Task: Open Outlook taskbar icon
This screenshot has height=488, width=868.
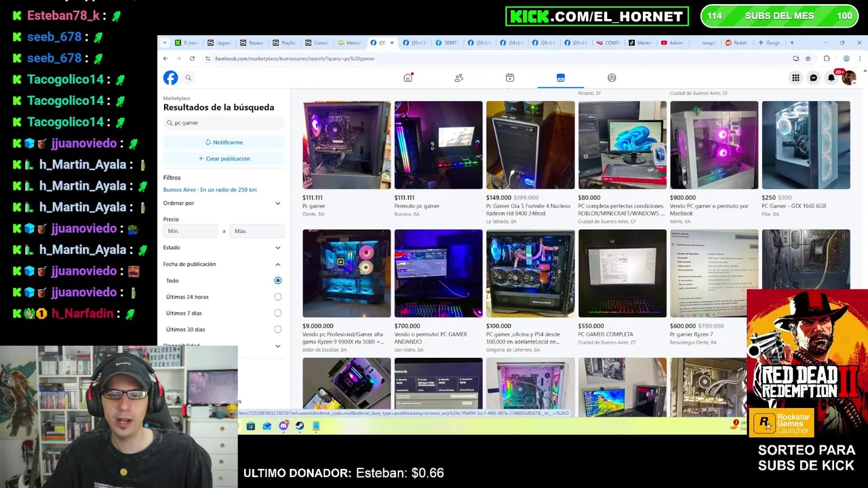Action: (267, 426)
